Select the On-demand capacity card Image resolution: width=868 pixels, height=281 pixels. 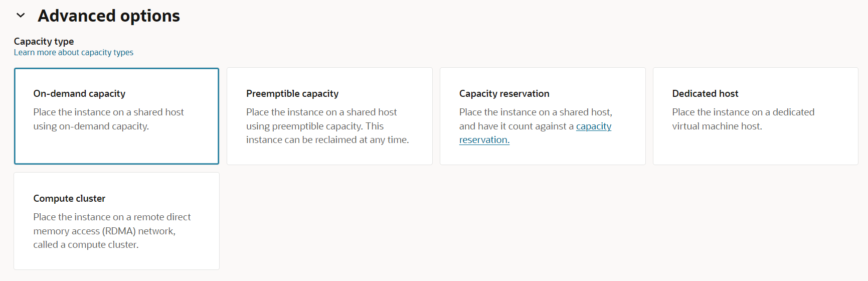click(116, 116)
